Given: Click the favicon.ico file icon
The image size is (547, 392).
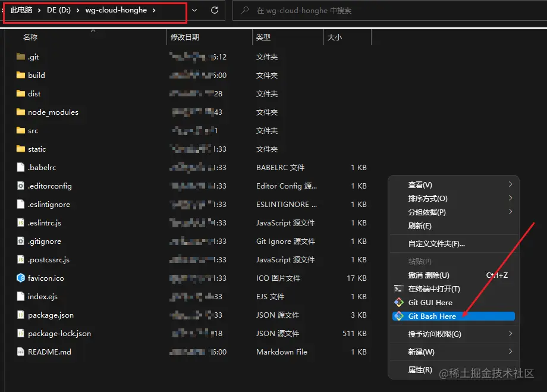Looking at the screenshot, I should 21,278.
